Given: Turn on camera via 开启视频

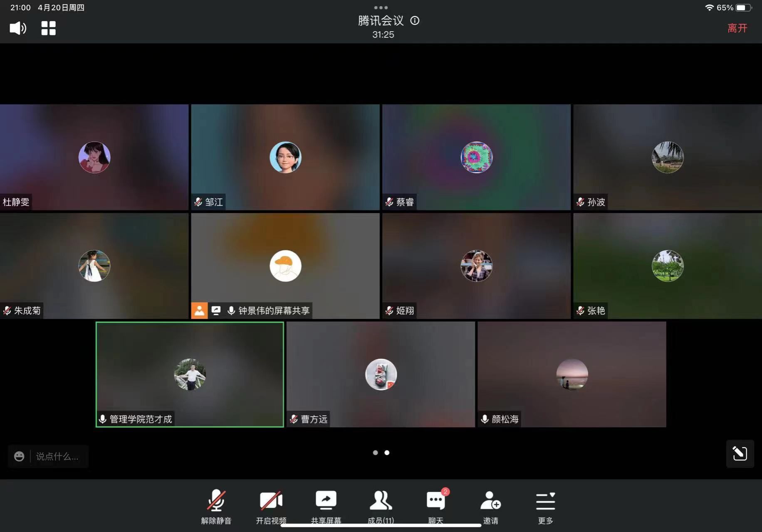Looking at the screenshot, I should (271, 506).
